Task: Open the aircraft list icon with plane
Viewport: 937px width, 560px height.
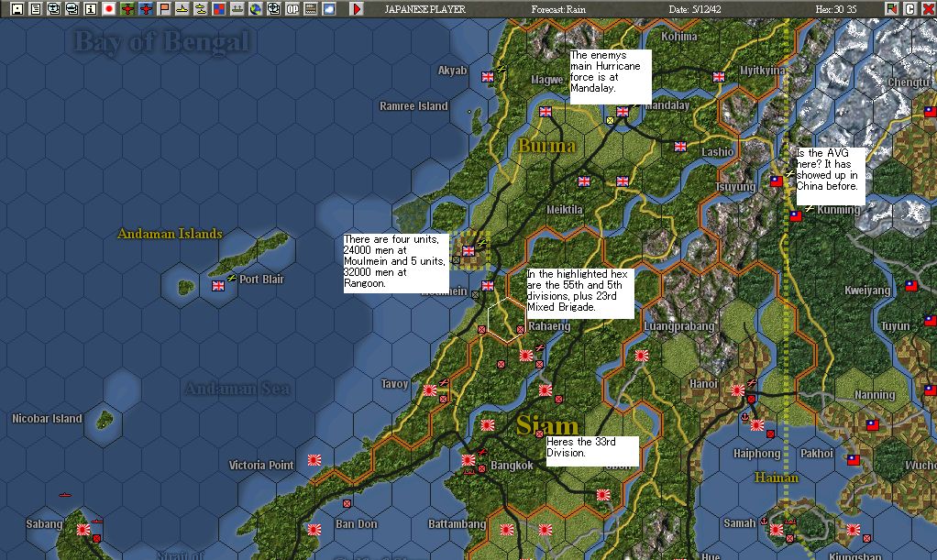Action: [x=54, y=9]
